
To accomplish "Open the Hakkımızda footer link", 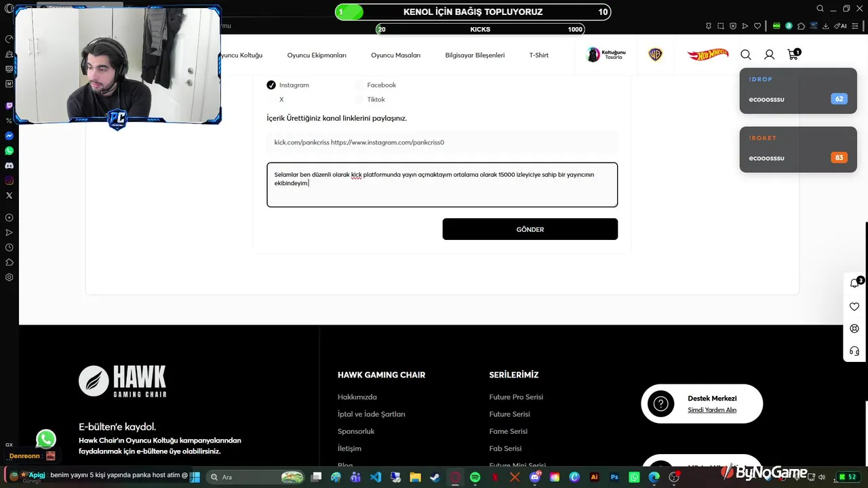I will (357, 397).
